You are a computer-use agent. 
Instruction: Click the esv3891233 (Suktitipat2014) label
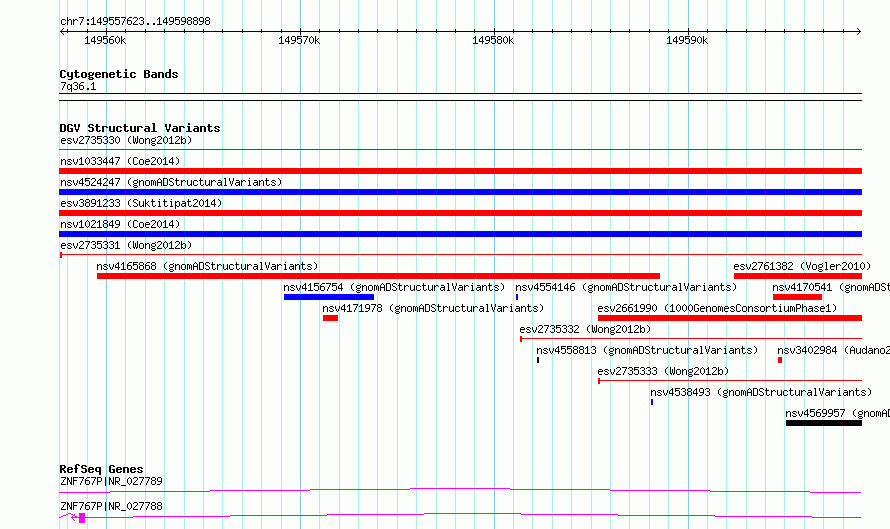[x=141, y=203]
